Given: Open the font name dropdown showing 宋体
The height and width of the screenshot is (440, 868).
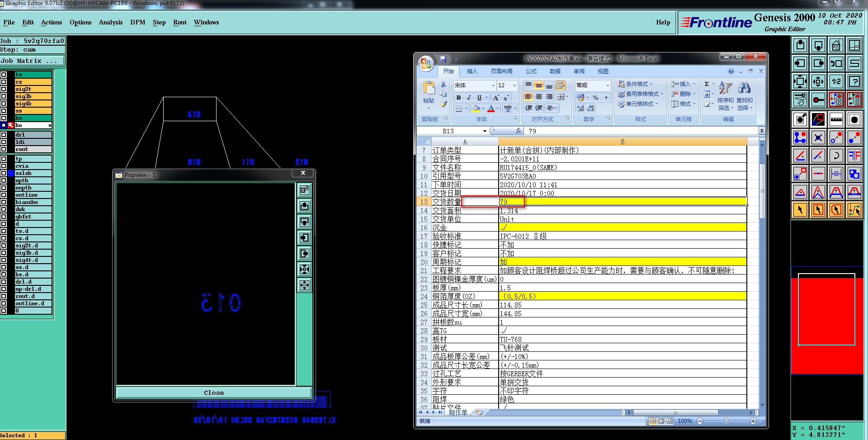Looking at the screenshot, I should [493, 85].
